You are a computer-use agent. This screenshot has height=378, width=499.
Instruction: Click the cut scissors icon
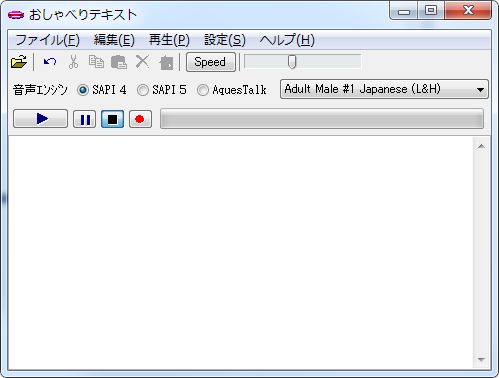pos(73,62)
